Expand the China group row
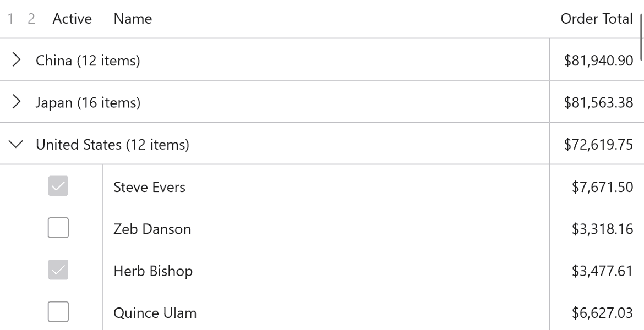Screen dimensions: 644x330 click(17, 60)
